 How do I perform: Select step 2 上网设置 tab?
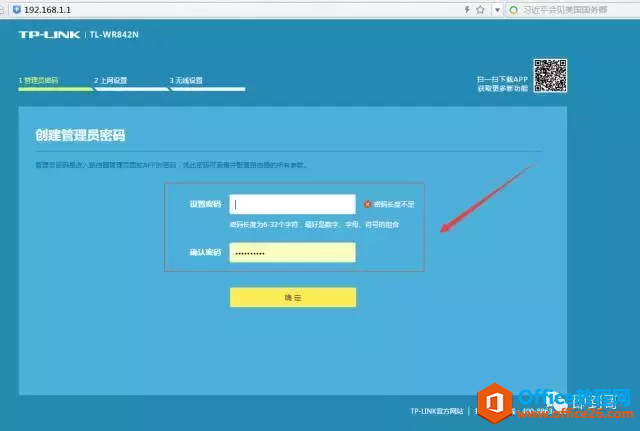(x=111, y=80)
